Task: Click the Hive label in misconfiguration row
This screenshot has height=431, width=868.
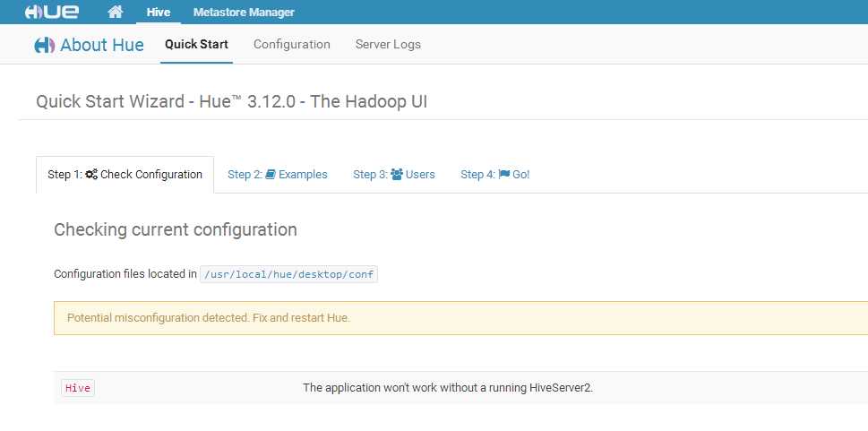Action: coord(78,388)
